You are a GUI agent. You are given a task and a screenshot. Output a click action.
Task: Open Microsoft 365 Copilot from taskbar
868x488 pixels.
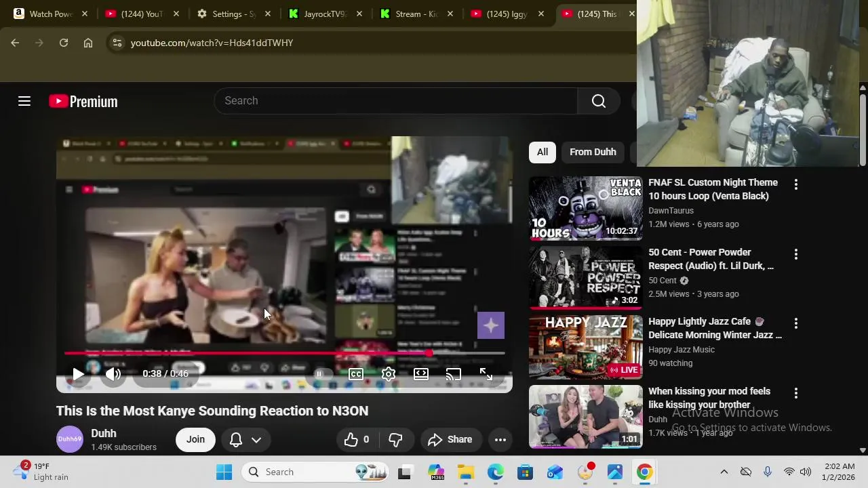coord(436,472)
